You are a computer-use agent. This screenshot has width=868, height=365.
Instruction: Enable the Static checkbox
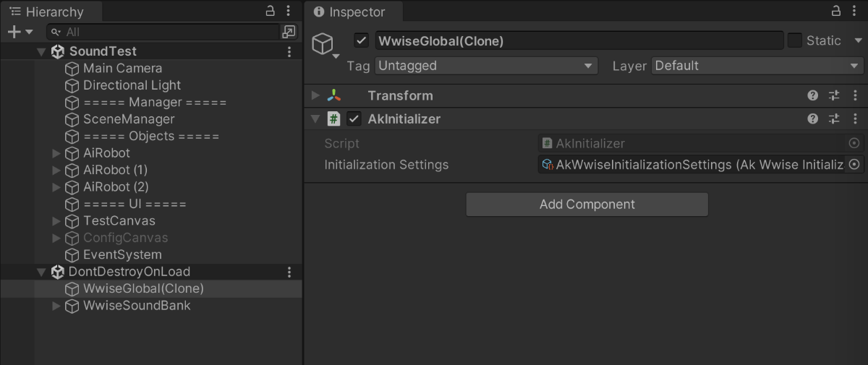[x=794, y=40]
